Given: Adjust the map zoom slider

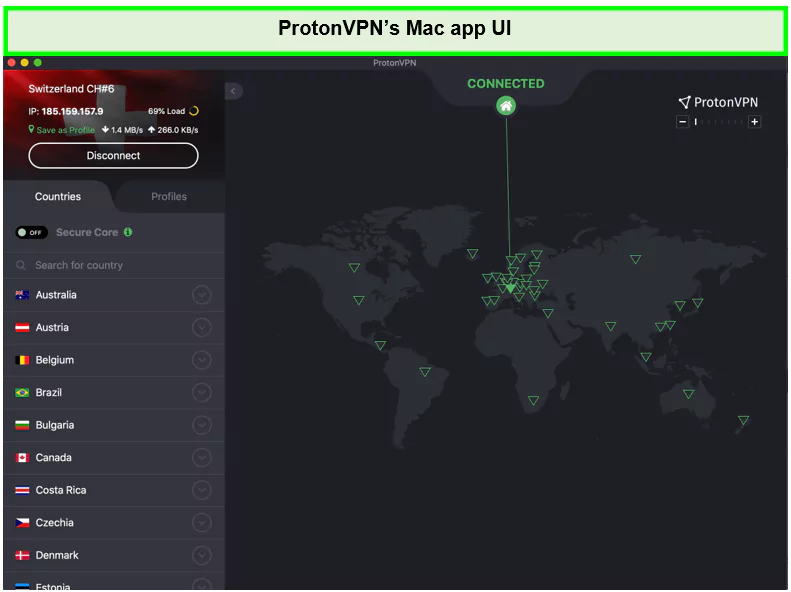Looking at the screenshot, I should coord(718,122).
